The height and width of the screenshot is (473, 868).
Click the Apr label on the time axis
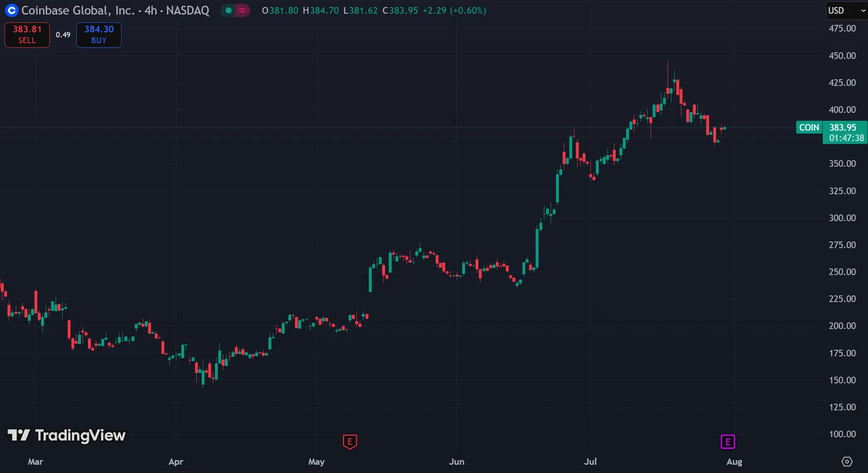[176, 461]
